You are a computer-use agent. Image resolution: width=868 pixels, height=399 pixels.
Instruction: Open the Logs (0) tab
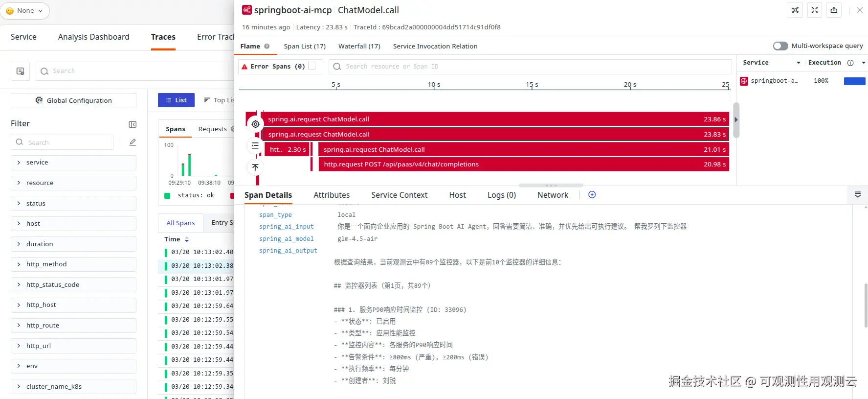(502, 195)
